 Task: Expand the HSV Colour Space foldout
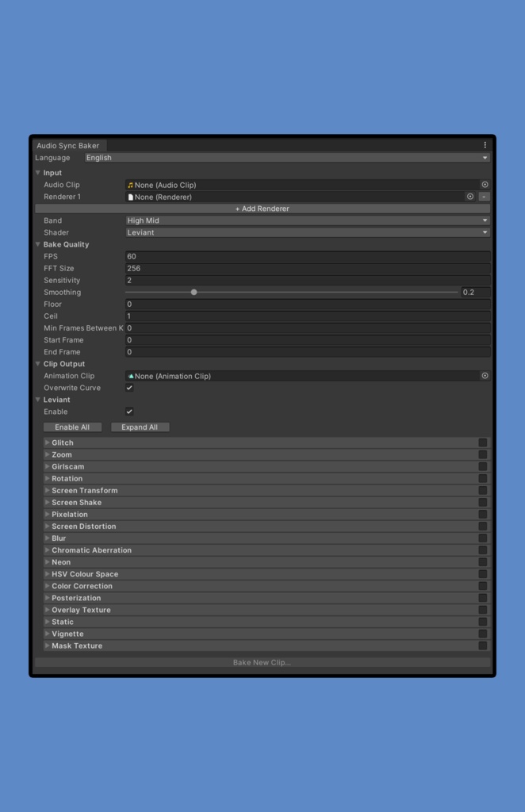coord(47,574)
